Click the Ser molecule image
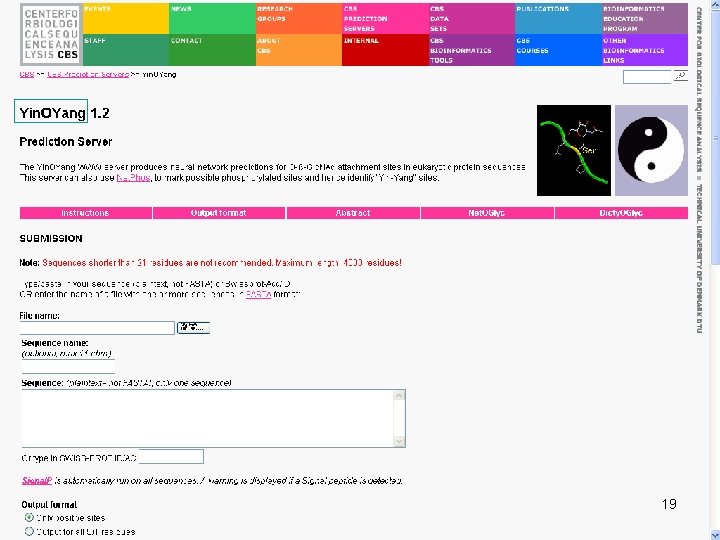 click(x=574, y=151)
